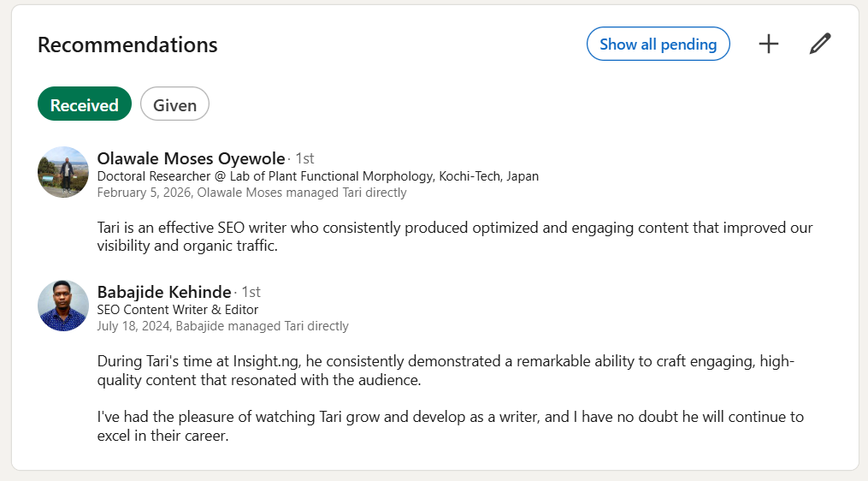Screen dimensions: 868x481
Task: Open the Olawale Moses Oyewole name link
Action: click(191, 158)
